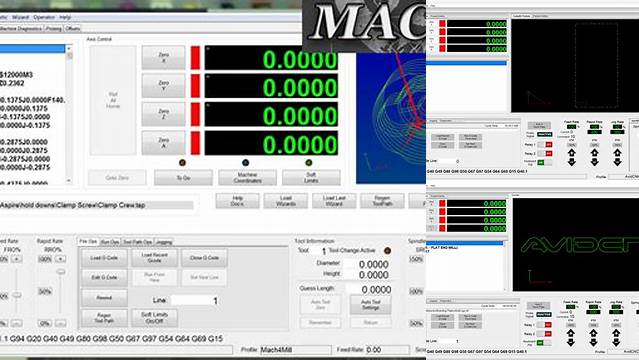Click the red indicator beside Zero A
639x360 pixels.
pos(195,143)
